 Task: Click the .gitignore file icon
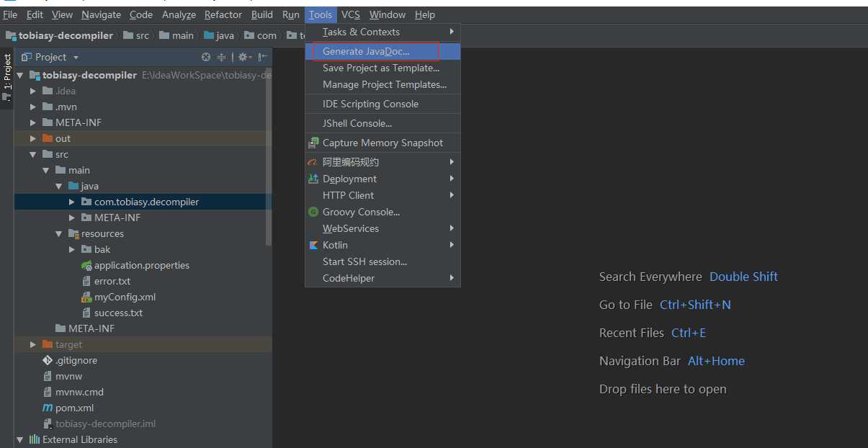click(48, 360)
